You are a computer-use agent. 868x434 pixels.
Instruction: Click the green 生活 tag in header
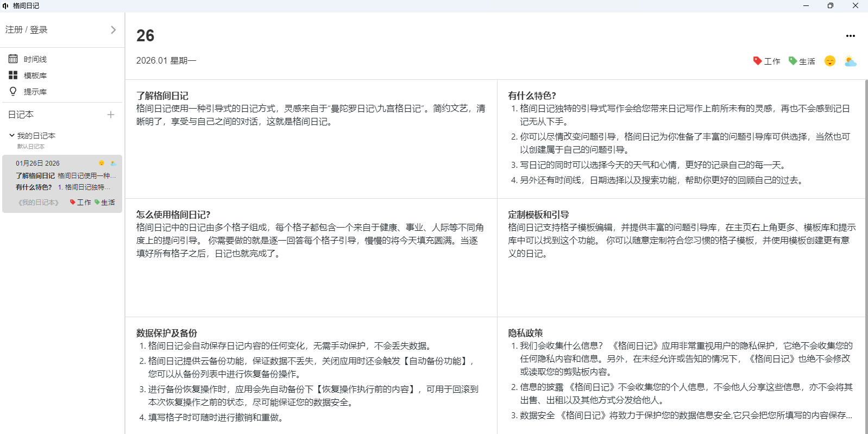tap(802, 61)
